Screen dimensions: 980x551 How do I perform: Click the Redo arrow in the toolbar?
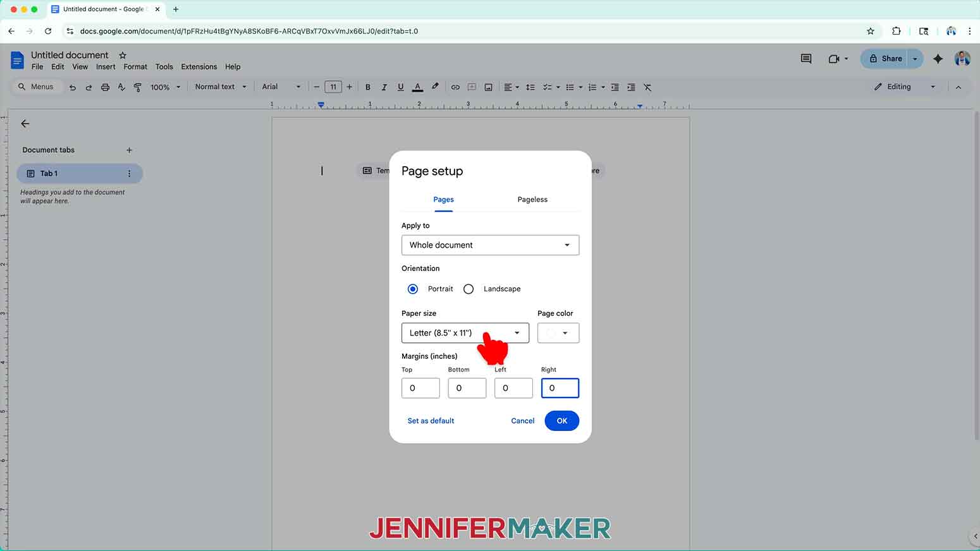tap(89, 87)
